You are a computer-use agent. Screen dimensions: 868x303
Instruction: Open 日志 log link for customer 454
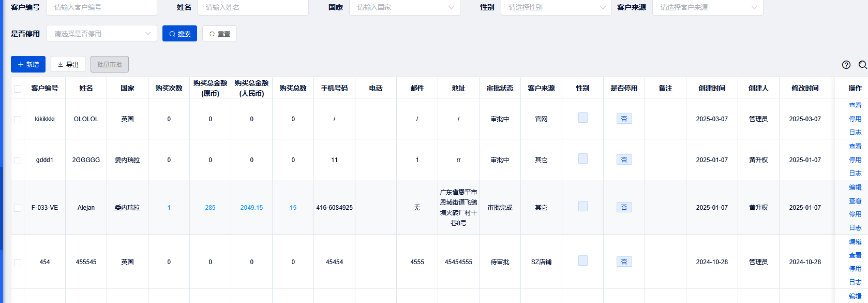point(855,282)
